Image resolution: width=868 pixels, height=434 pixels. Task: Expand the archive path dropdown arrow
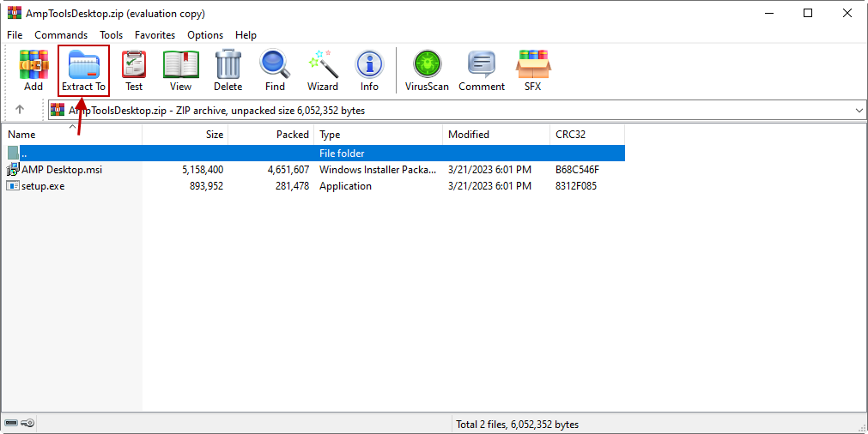[859, 110]
